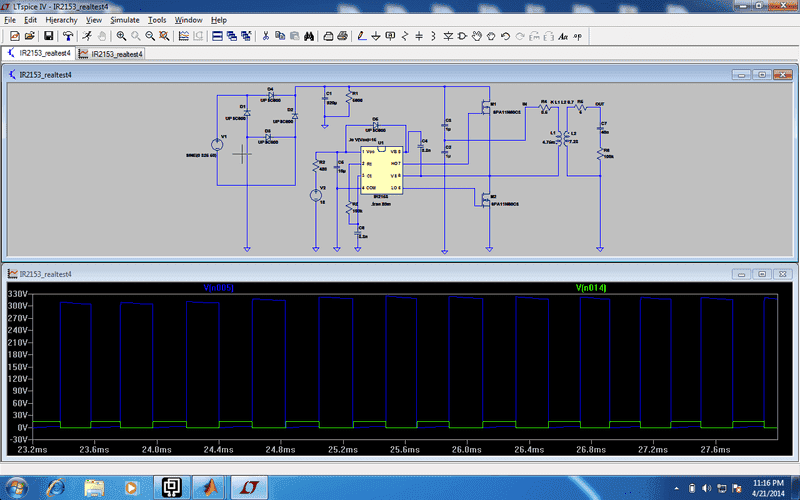Click the V(n014) trace label
The width and height of the screenshot is (800, 500).
tap(591, 288)
